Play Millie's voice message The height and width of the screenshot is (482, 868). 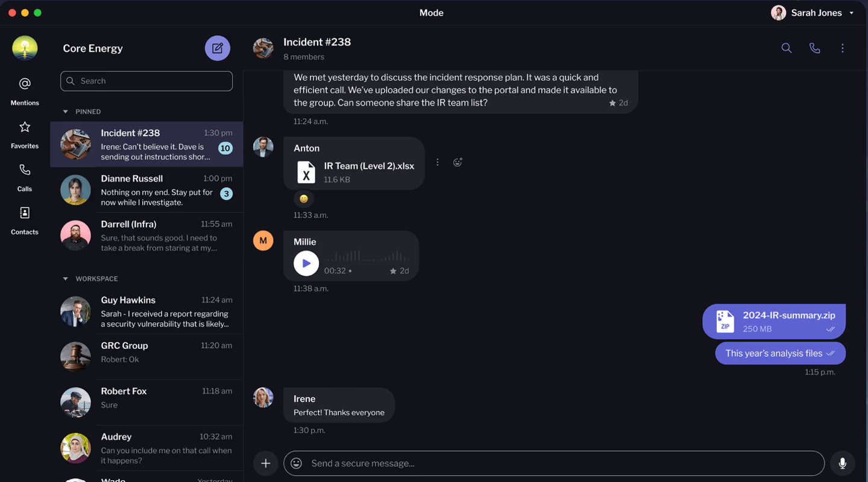point(306,263)
